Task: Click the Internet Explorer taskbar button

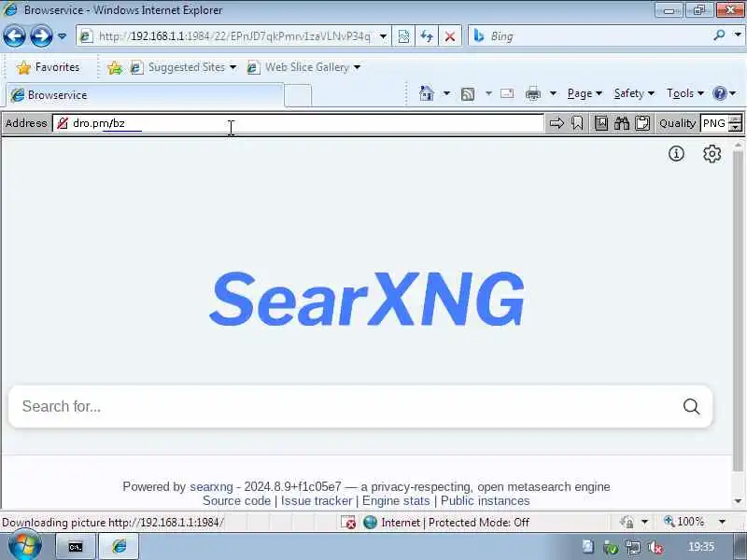Action: coord(120,547)
